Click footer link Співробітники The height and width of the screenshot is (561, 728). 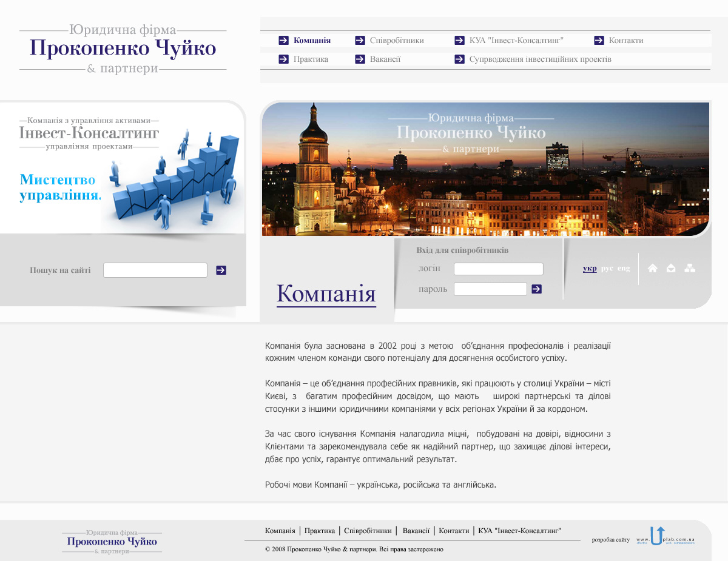pos(368,531)
